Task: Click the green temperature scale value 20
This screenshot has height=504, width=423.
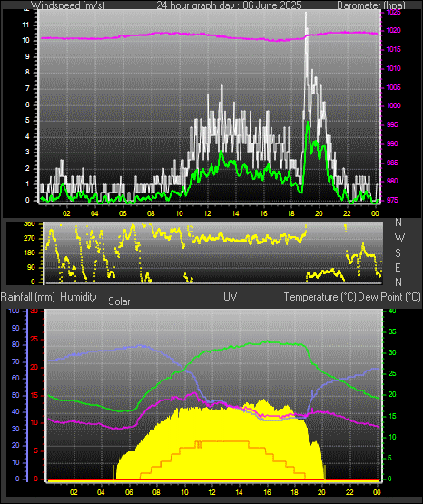Action: [x=392, y=394]
